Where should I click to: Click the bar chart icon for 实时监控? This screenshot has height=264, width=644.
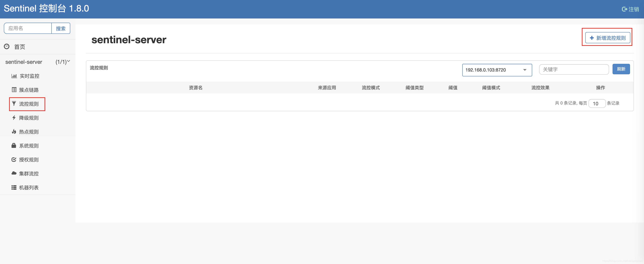pos(14,76)
